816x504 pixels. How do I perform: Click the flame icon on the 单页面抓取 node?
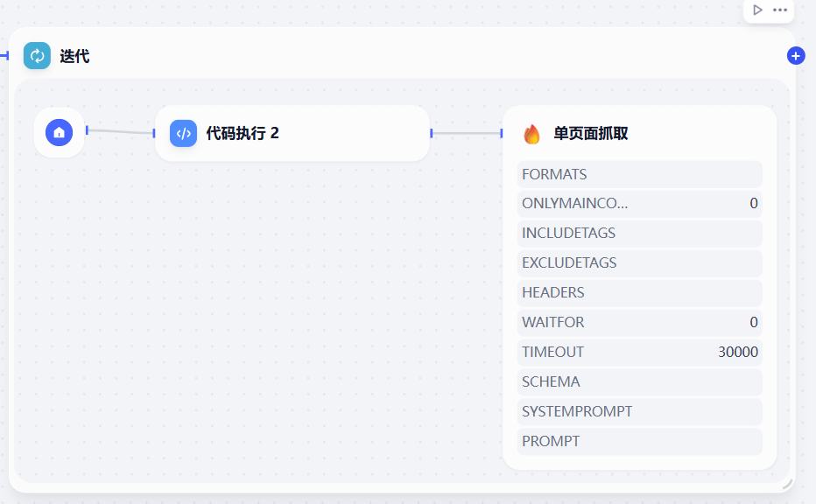[532, 134]
